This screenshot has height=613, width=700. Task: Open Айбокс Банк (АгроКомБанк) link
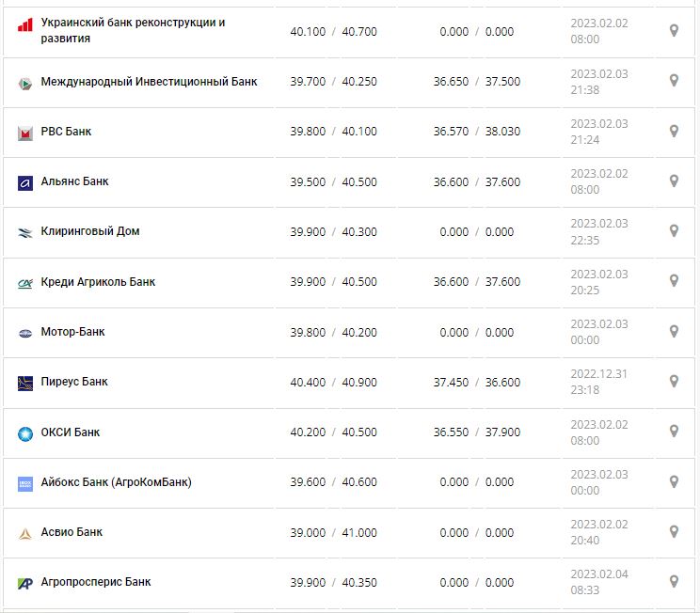point(116,482)
